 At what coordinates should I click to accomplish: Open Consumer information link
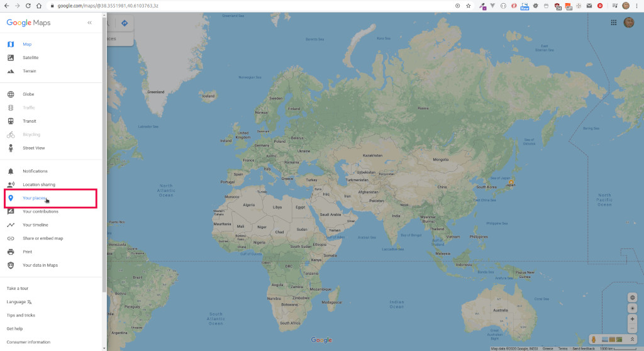point(28,342)
